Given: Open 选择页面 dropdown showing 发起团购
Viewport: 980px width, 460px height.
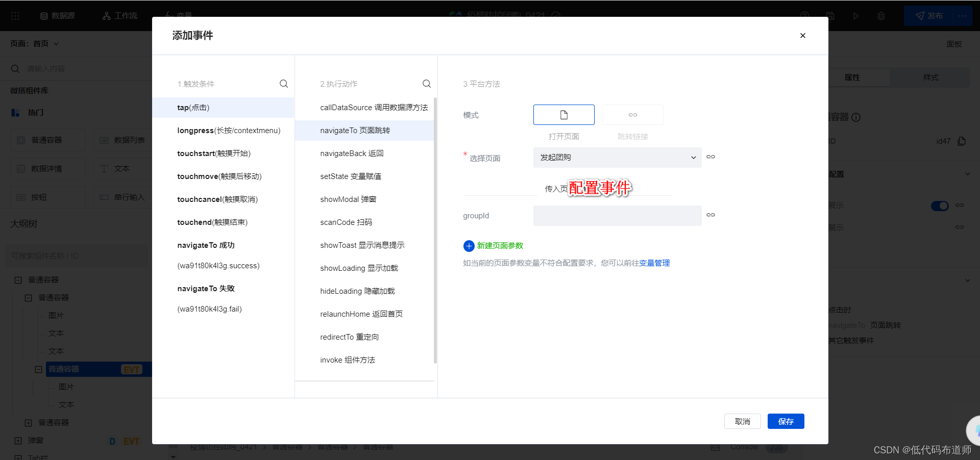Looking at the screenshot, I should (617, 158).
